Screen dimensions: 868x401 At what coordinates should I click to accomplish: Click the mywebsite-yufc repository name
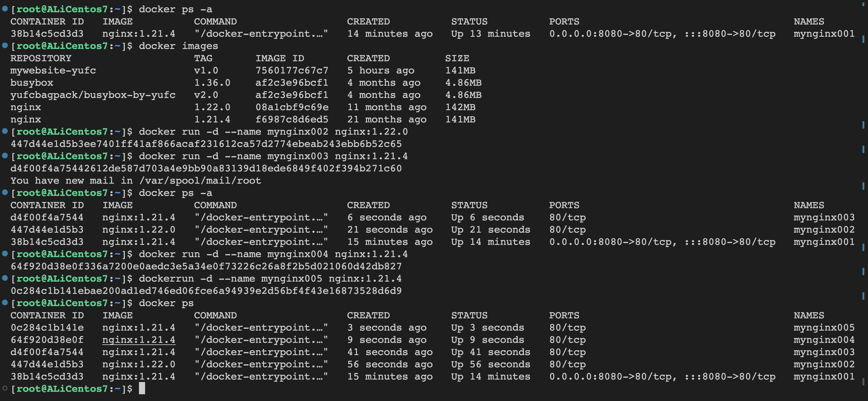pos(53,70)
